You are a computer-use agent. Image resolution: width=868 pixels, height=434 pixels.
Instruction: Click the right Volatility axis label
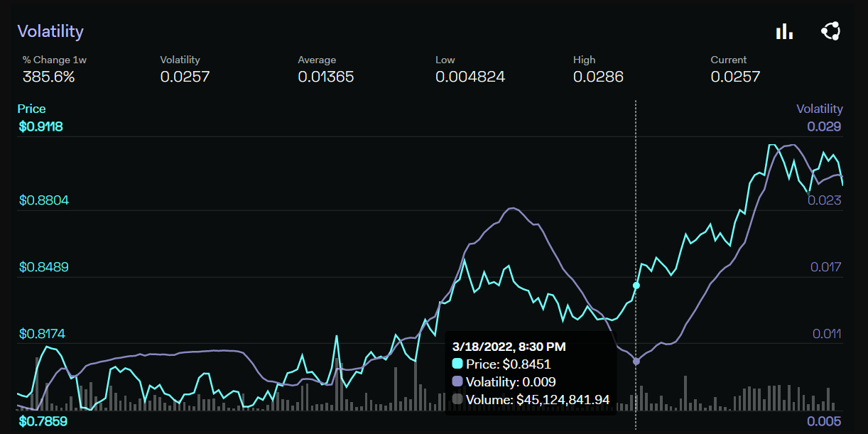pyautogui.click(x=819, y=109)
